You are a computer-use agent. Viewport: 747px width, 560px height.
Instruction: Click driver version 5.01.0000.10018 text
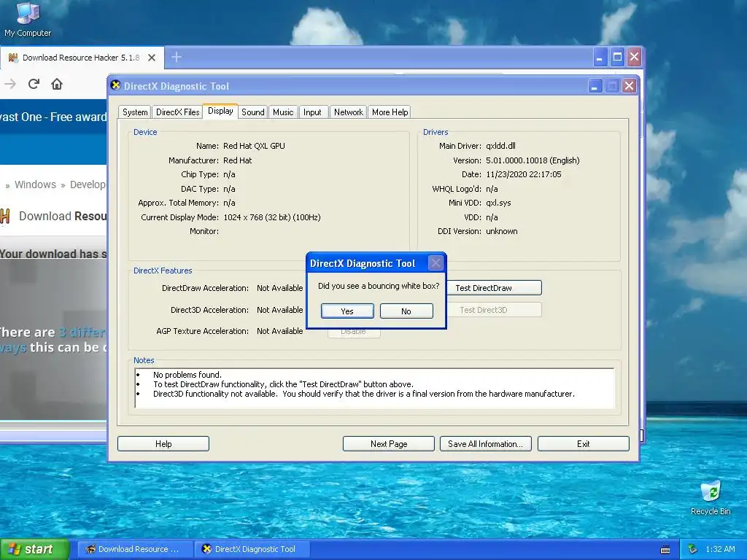(x=533, y=160)
